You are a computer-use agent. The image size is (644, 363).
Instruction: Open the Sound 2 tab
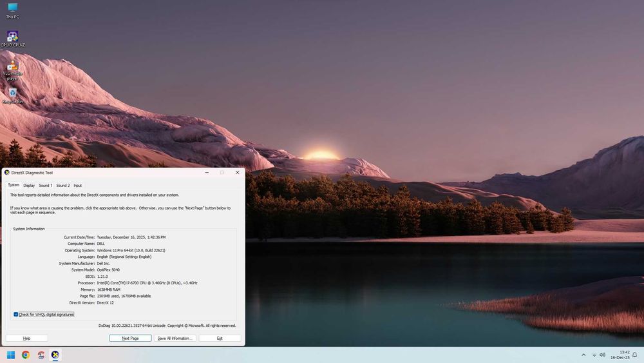63,186
